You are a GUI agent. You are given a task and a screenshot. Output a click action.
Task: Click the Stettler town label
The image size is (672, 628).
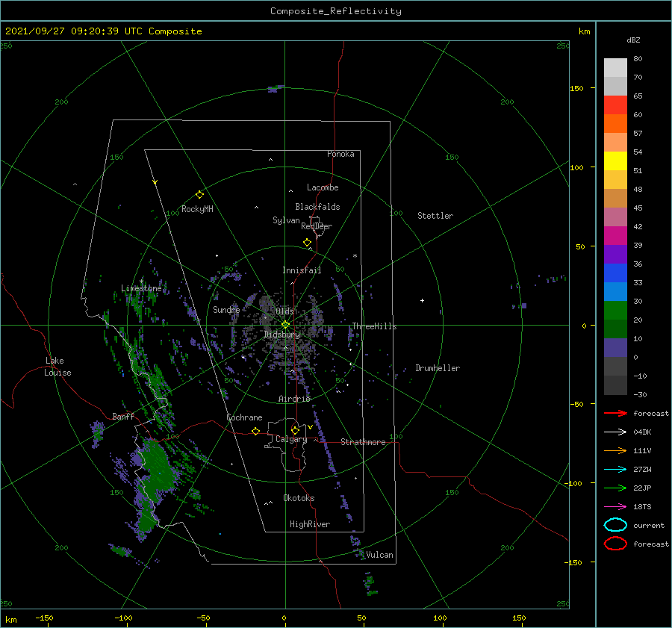point(435,216)
